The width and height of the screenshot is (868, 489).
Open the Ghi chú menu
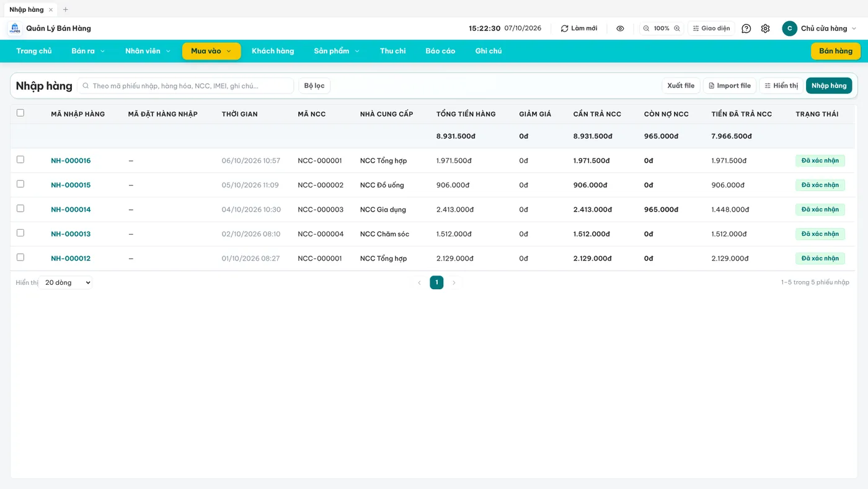(489, 51)
